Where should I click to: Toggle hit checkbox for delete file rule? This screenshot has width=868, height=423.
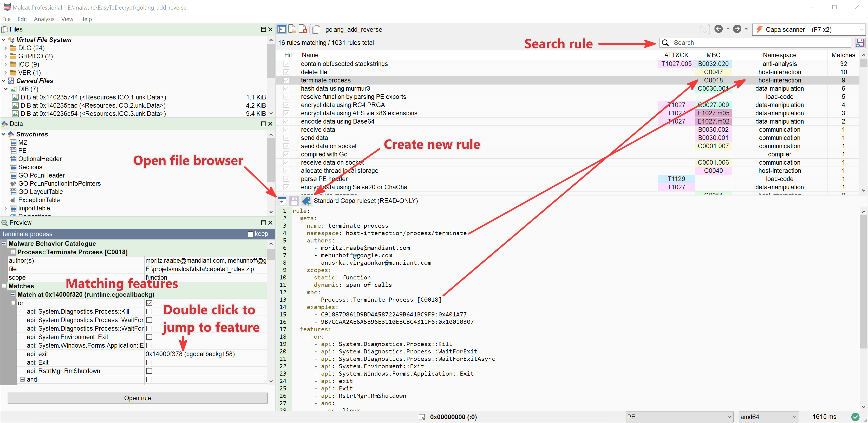[x=286, y=72]
